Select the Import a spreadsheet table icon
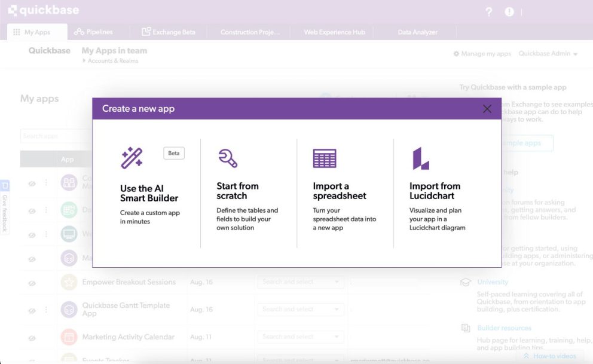The image size is (593, 364). pyautogui.click(x=325, y=157)
